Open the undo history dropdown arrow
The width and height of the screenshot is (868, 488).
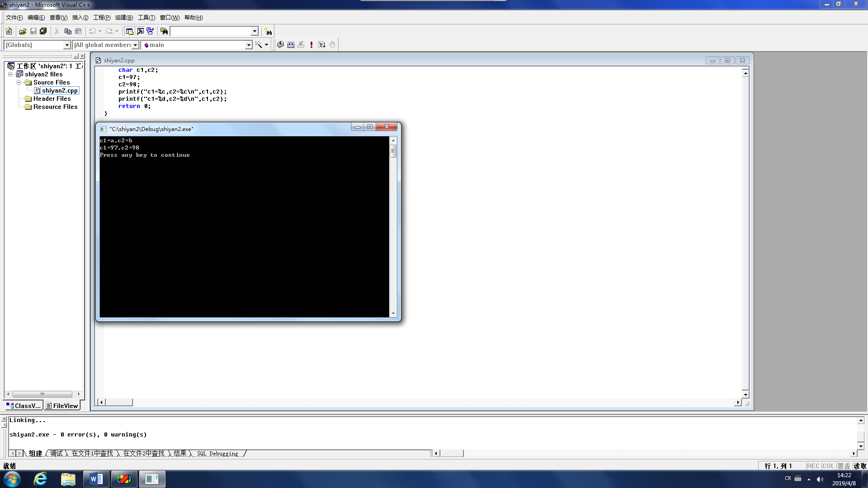coord(100,31)
